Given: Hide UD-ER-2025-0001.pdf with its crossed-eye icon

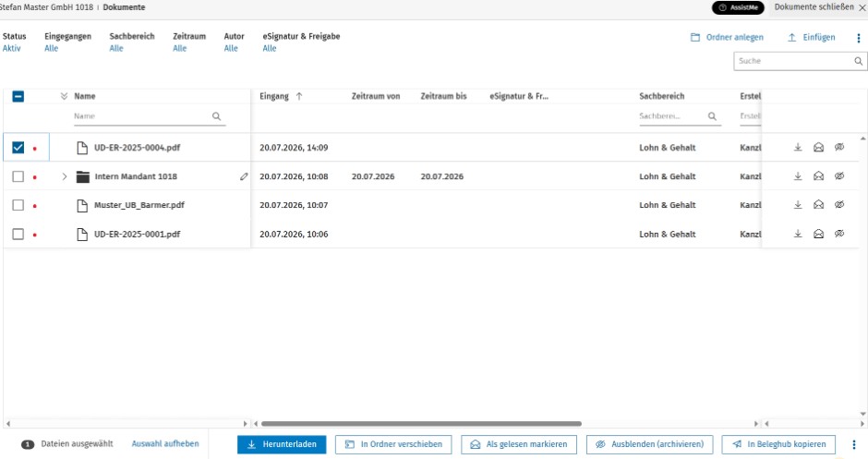Looking at the screenshot, I should click(x=839, y=234).
